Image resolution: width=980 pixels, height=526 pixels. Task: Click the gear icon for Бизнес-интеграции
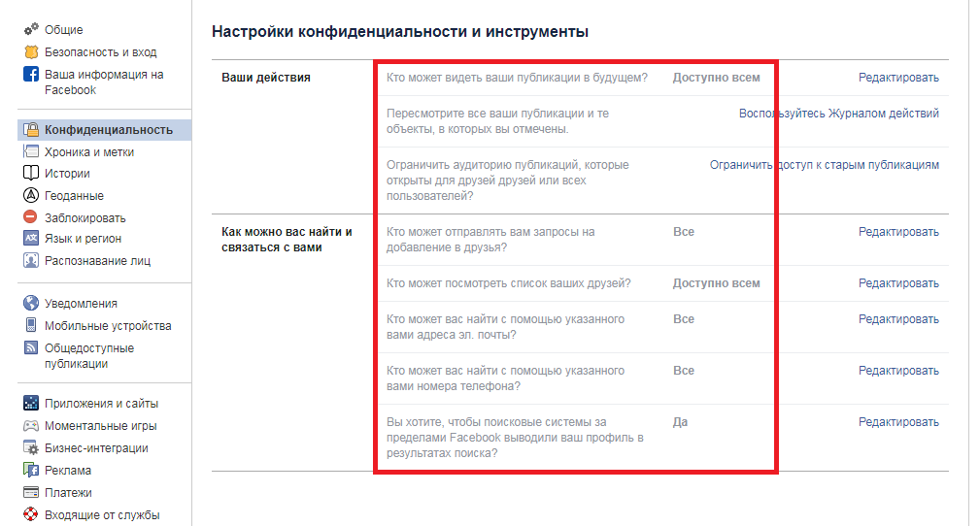point(31,447)
